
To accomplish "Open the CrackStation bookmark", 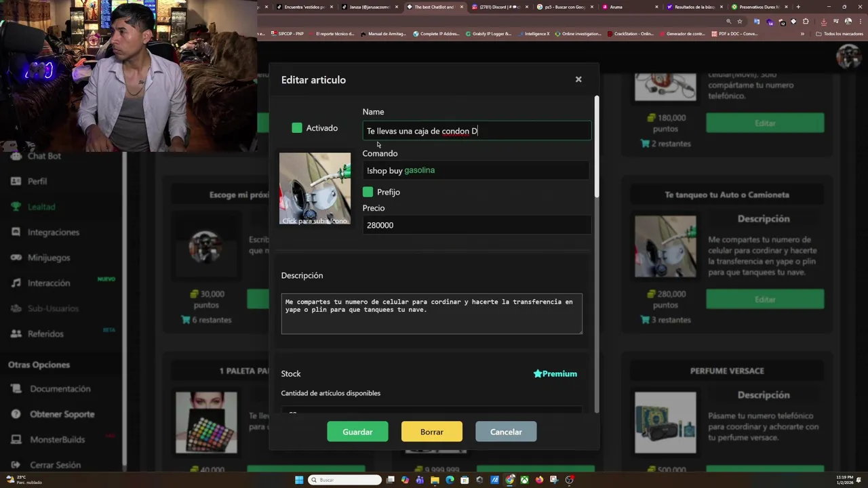I will (631, 33).
